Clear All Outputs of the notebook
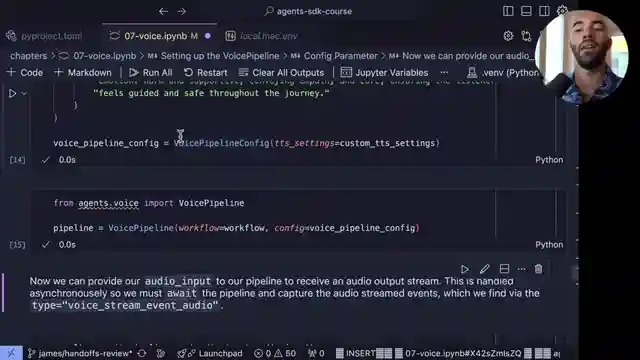Viewport: 640px width, 360px height. coord(281,73)
